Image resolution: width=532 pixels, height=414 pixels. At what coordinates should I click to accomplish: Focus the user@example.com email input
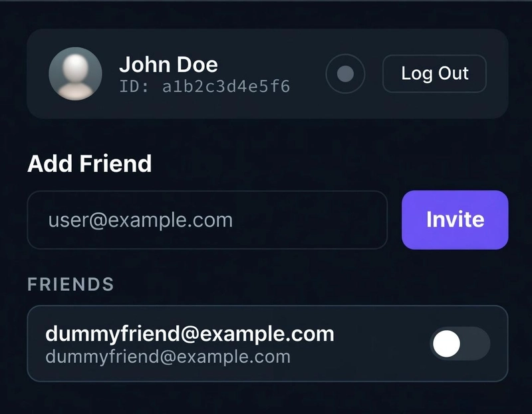tap(207, 220)
